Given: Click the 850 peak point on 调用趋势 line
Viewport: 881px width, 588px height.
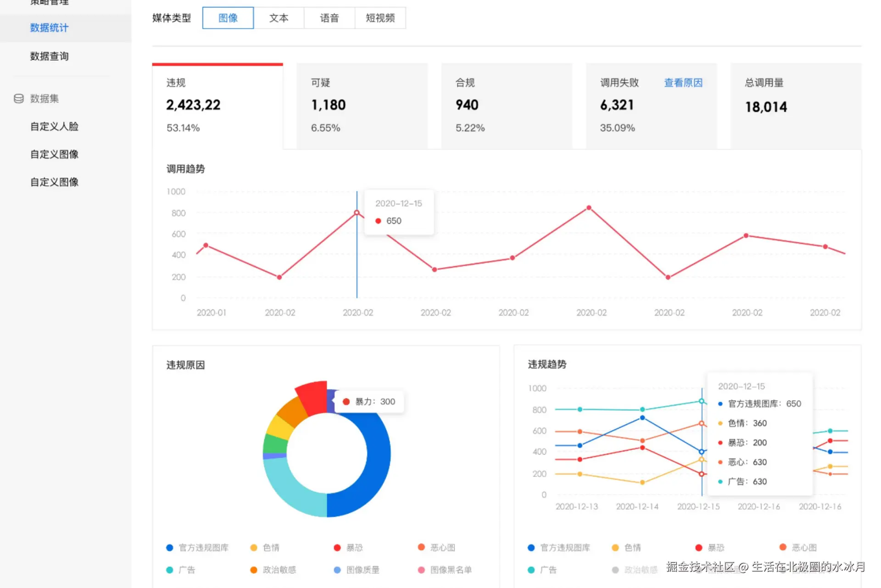Looking at the screenshot, I should click(x=589, y=208).
